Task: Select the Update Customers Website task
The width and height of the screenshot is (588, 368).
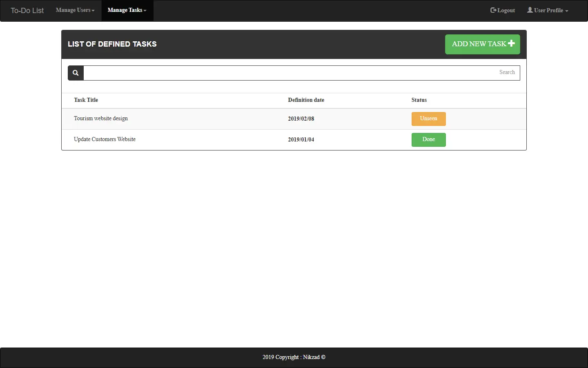Action: [x=105, y=139]
